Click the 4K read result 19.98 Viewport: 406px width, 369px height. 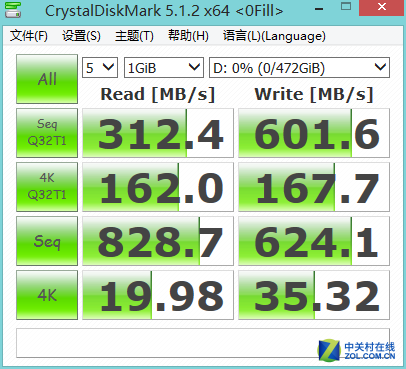tap(158, 295)
